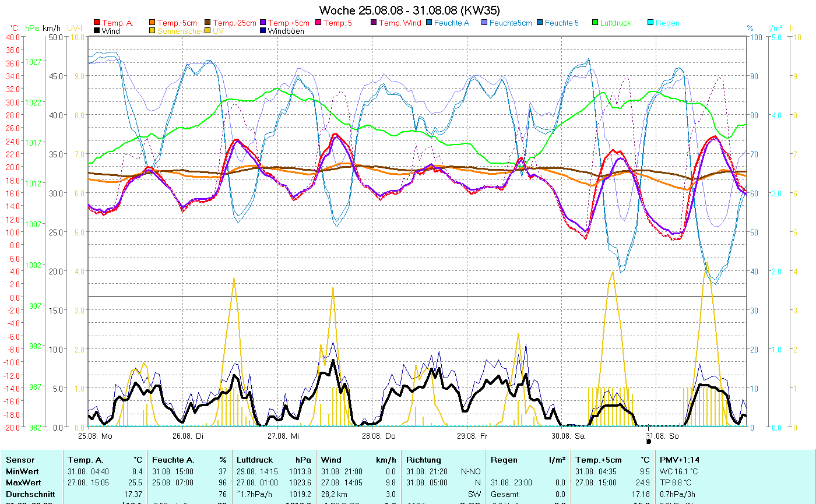Click the black Wind legend square
The width and height of the screenshot is (816, 504).
tap(97, 31)
